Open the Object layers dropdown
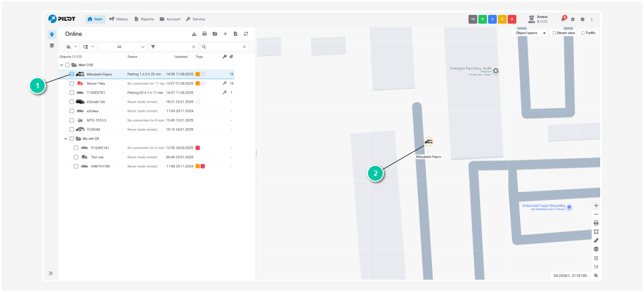The image size is (644, 292). tap(530, 33)
